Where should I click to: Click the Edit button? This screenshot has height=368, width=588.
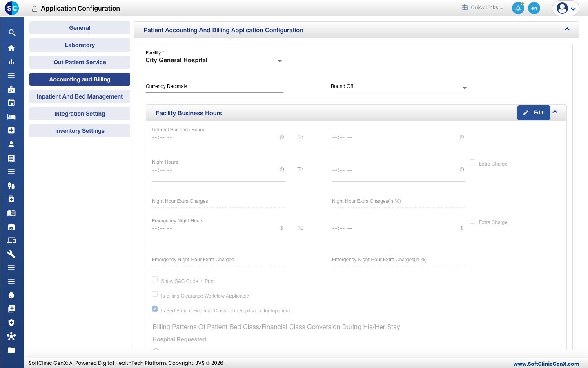(x=533, y=113)
